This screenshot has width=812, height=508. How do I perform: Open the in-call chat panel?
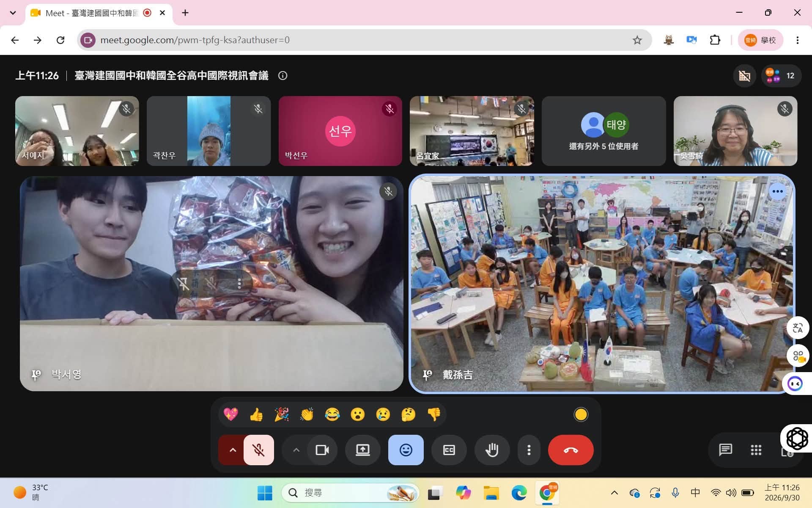(x=726, y=450)
